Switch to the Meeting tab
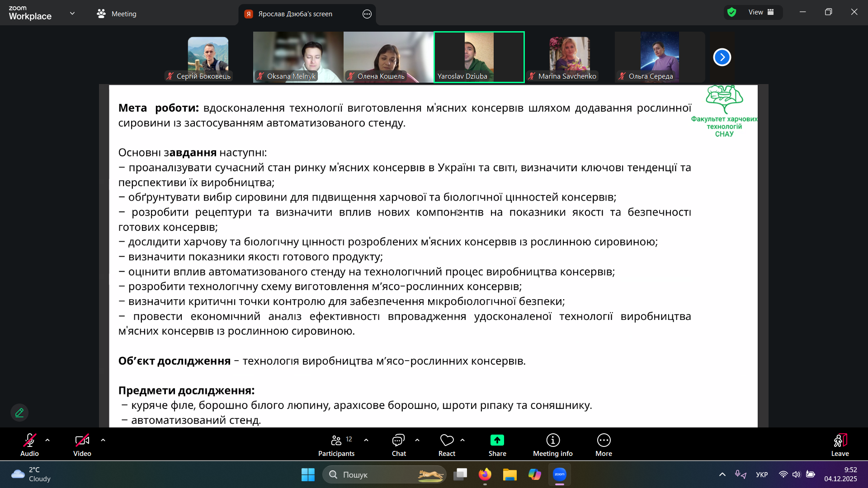 (117, 14)
